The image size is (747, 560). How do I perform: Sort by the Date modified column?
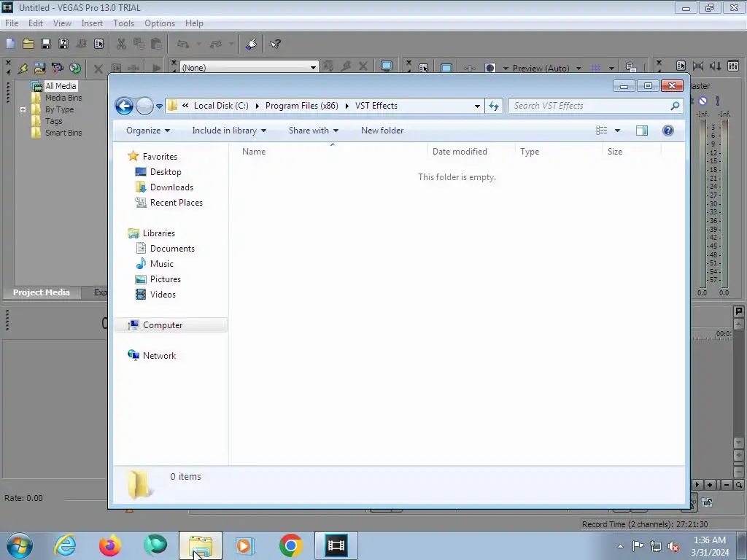coord(460,152)
